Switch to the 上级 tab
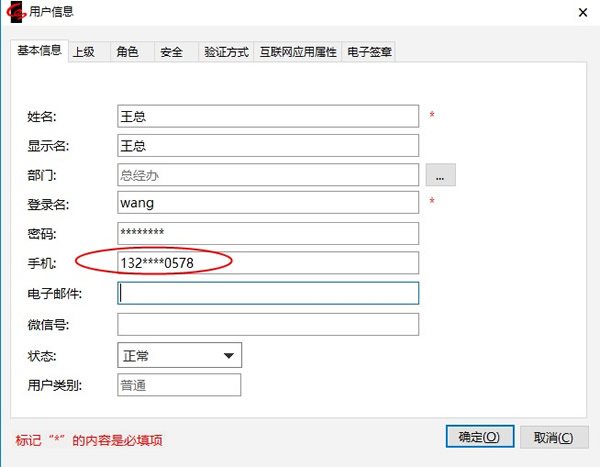Image resolution: width=600 pixels, height=467 pixels. point(83,52)
